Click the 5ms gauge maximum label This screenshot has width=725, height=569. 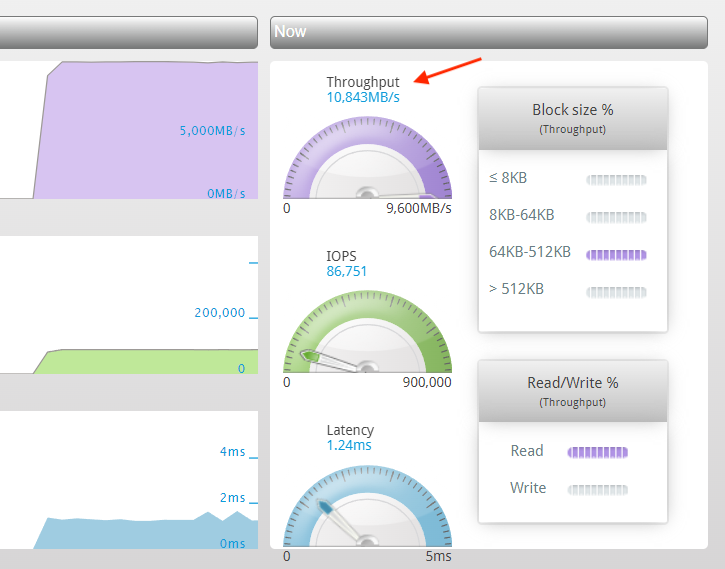click(438, 556)
